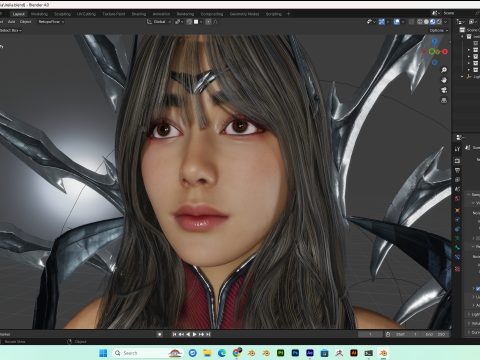This screenshot has width=480, height=360.
Task: Click the pan hand icon in viewport
Action: [x=444, y=80]
